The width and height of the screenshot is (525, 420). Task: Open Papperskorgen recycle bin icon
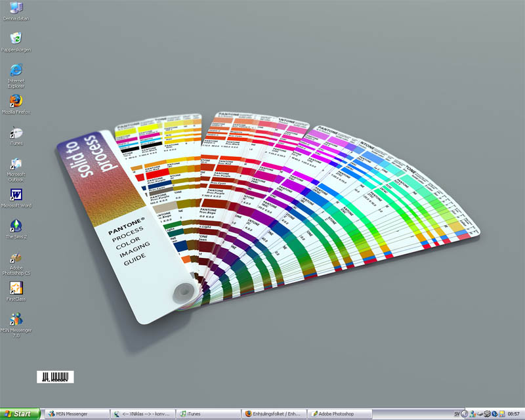pyautogui.click(x=16, y=42)
